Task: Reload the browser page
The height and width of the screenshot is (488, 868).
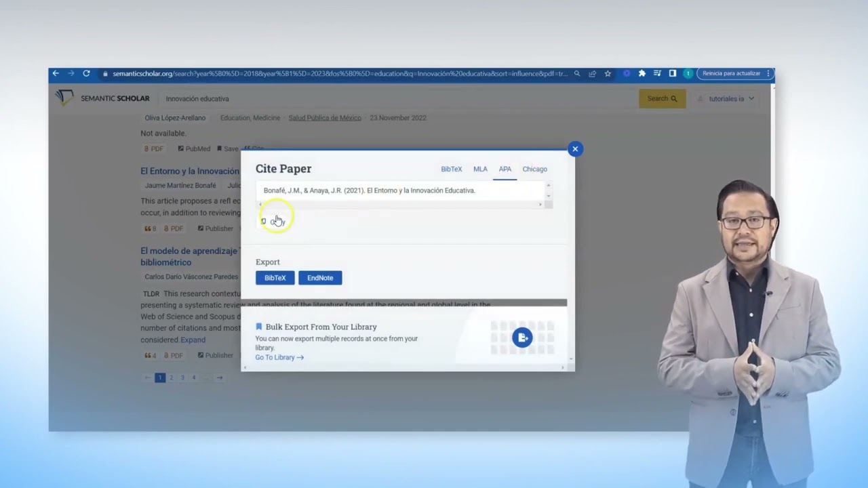Action: coord(86,73)
